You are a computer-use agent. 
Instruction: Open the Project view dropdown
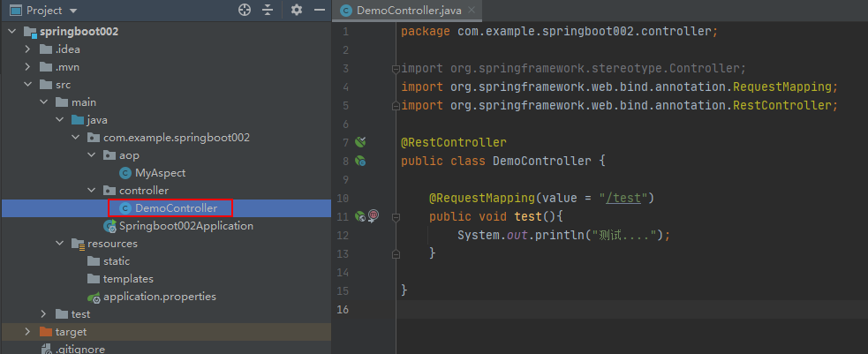click(72, 11)
